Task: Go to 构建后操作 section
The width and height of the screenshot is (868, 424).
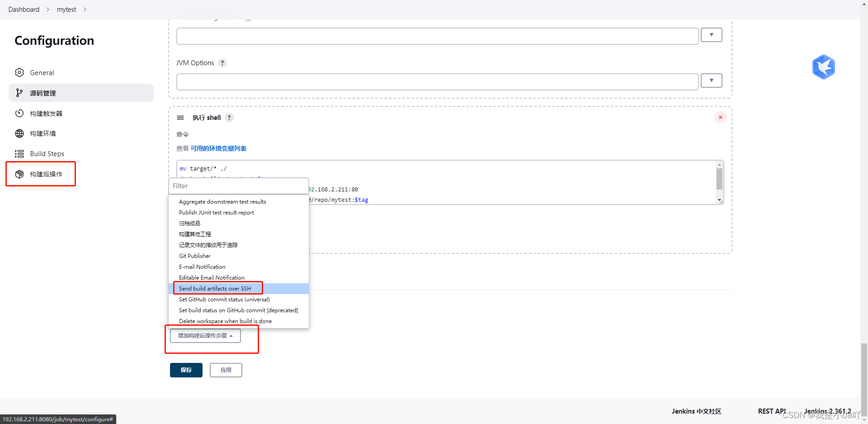Action: [x=81, y=174]
